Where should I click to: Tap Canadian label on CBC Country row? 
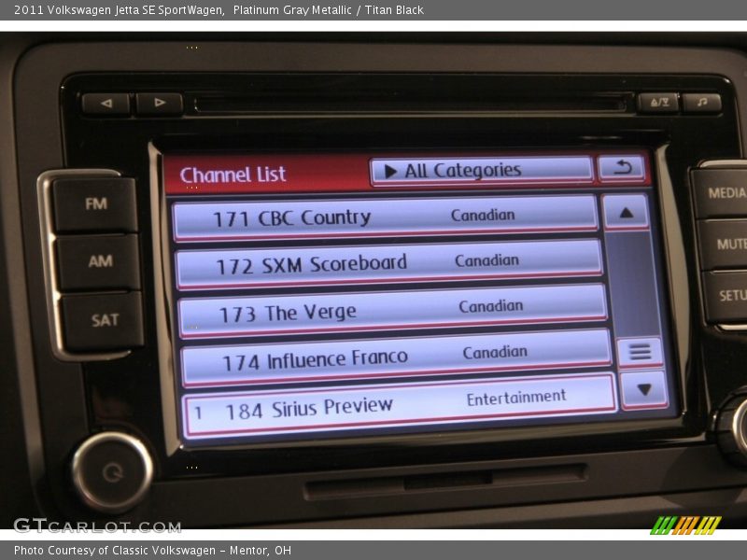point(483,216)
